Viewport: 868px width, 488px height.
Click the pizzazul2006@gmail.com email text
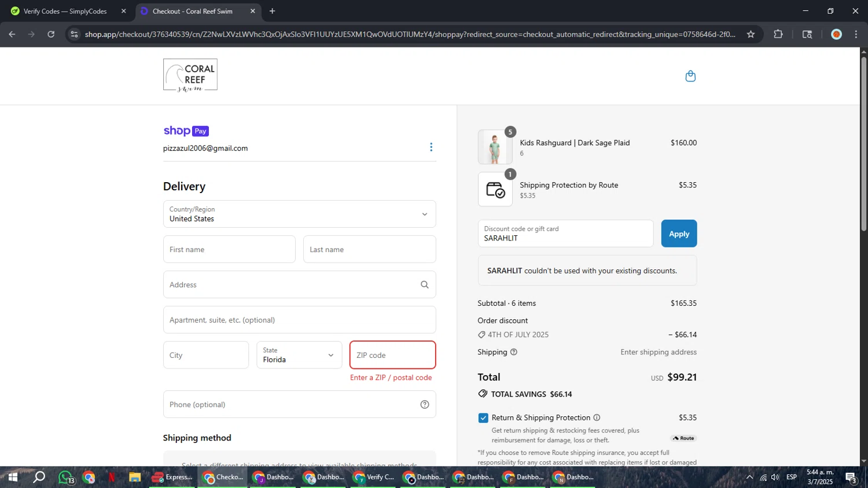click(x=205, y=148)
